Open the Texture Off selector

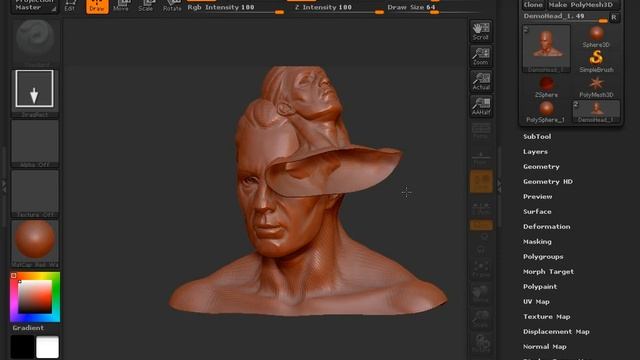click(x=35, y=194)
